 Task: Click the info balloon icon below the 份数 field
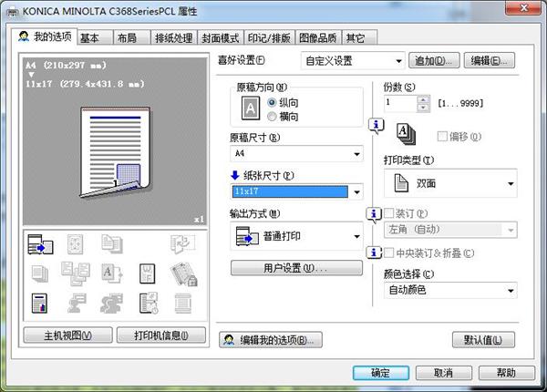[376, 126]
